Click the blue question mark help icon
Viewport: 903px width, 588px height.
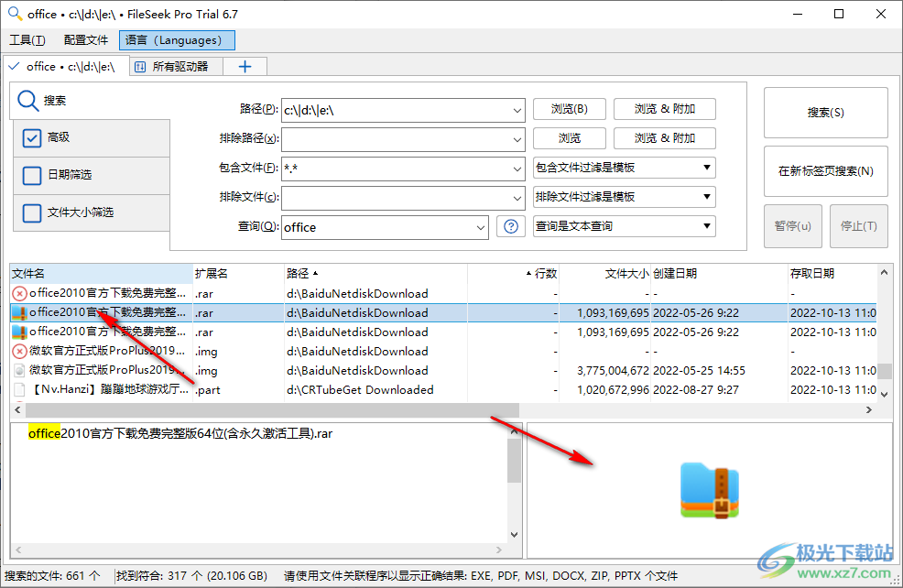click(x=510, y=226)
